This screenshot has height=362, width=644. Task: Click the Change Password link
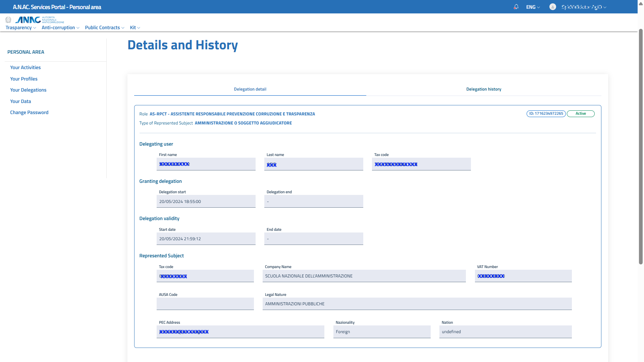pos(29,112)
